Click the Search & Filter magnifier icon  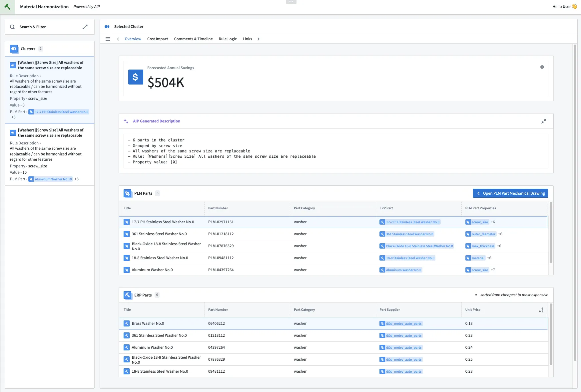12,27
